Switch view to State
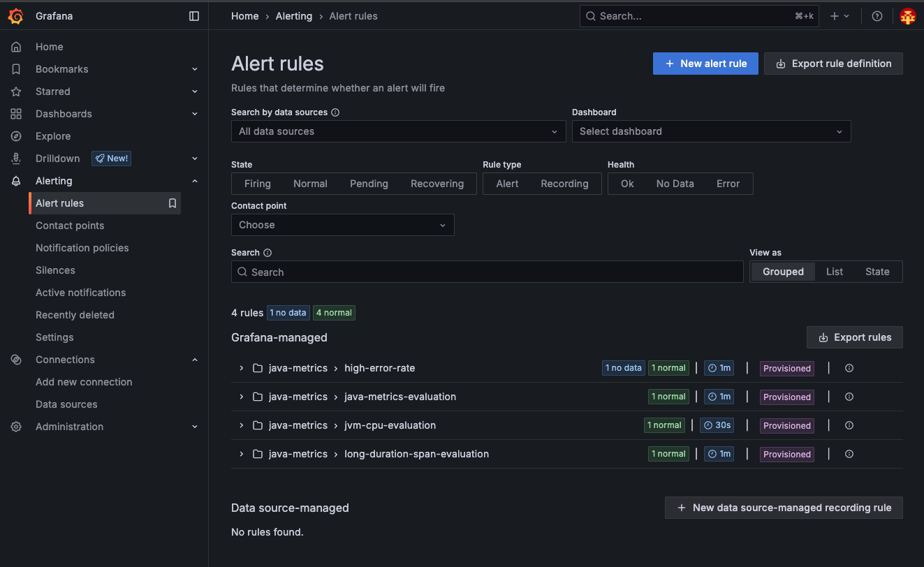924x567 pixels. click(x=877, y=272)
